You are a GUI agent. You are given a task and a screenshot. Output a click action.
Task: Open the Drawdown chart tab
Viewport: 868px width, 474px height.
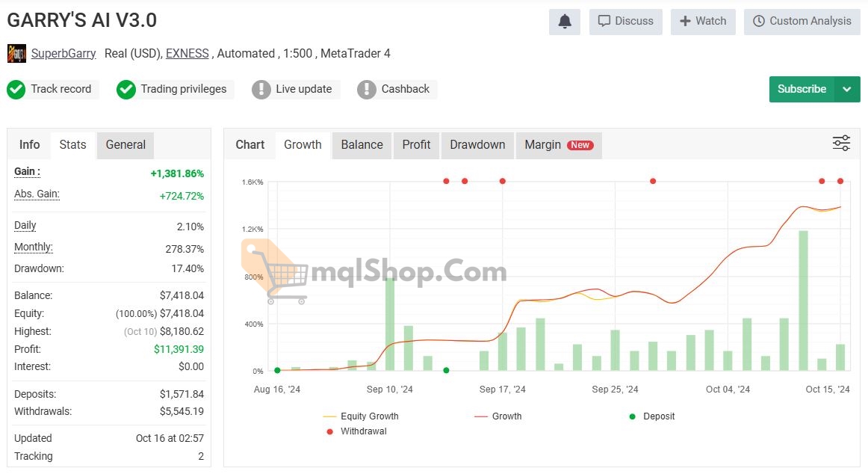pyautogui.click(x=477, y=145)
